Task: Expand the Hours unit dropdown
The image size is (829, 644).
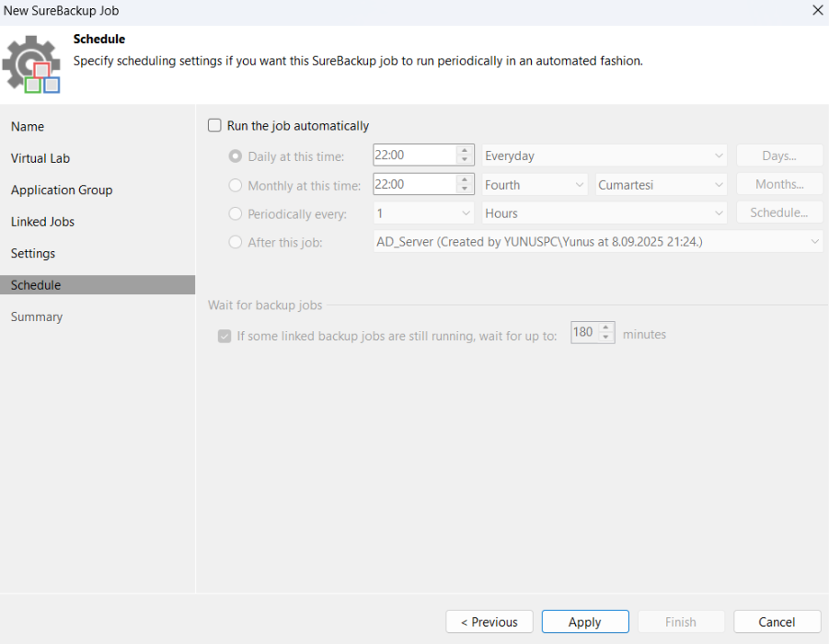Action: coord(604,213)
